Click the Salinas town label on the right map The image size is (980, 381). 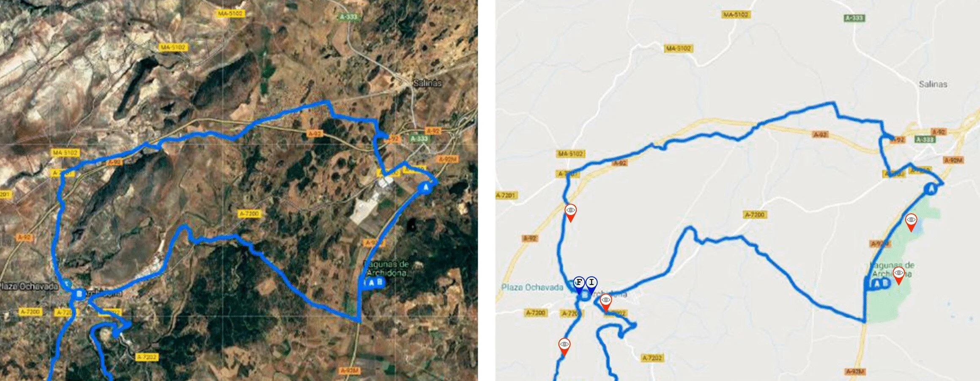pos(933,84)
